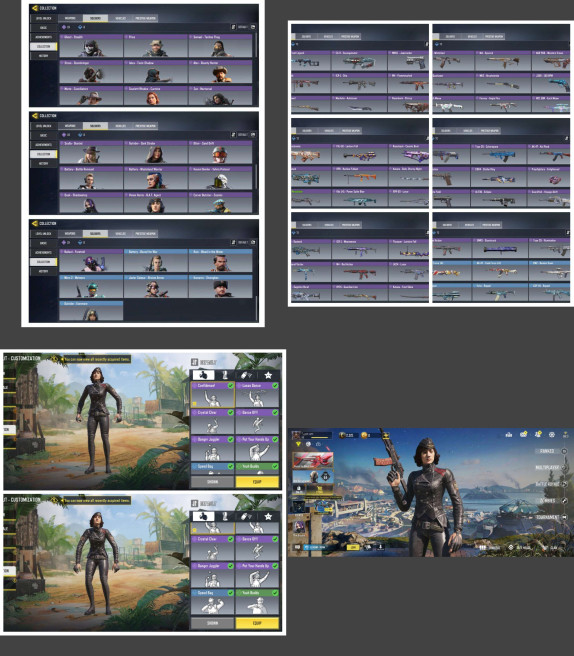Open Loadout icon at lobby bottom

[x=482, y=547]
